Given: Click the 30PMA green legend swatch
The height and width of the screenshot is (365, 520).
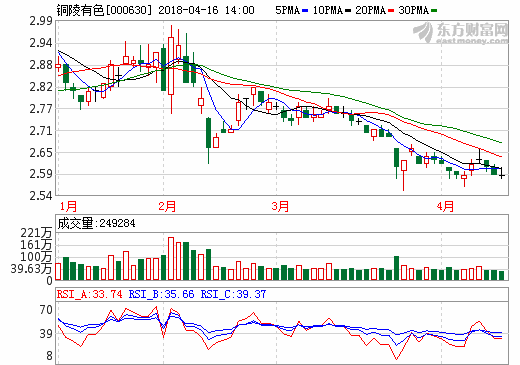Looking at the screenshot, I should pyautogui.click(x=434, y=11).
